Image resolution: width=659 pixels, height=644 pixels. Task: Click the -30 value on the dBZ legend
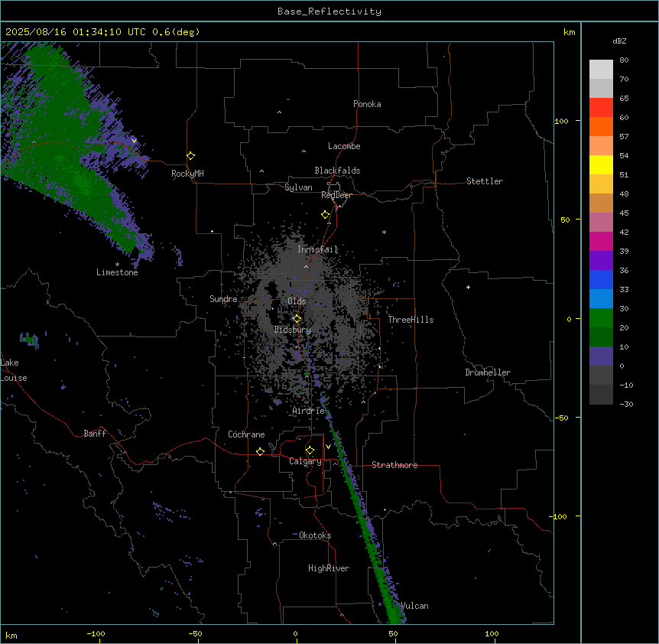pyautogui.click(x=626, y=404)
